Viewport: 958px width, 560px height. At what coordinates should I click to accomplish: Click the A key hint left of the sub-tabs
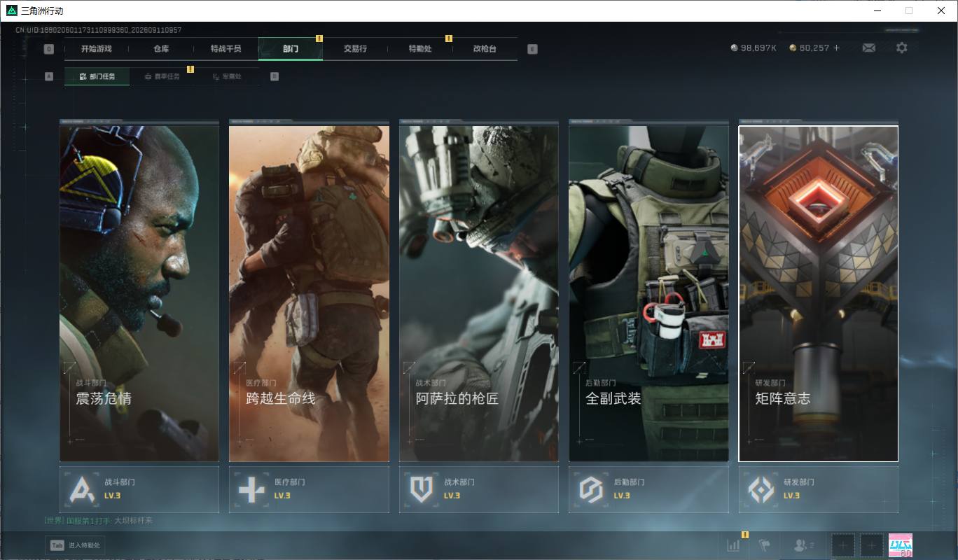point(48,76)
